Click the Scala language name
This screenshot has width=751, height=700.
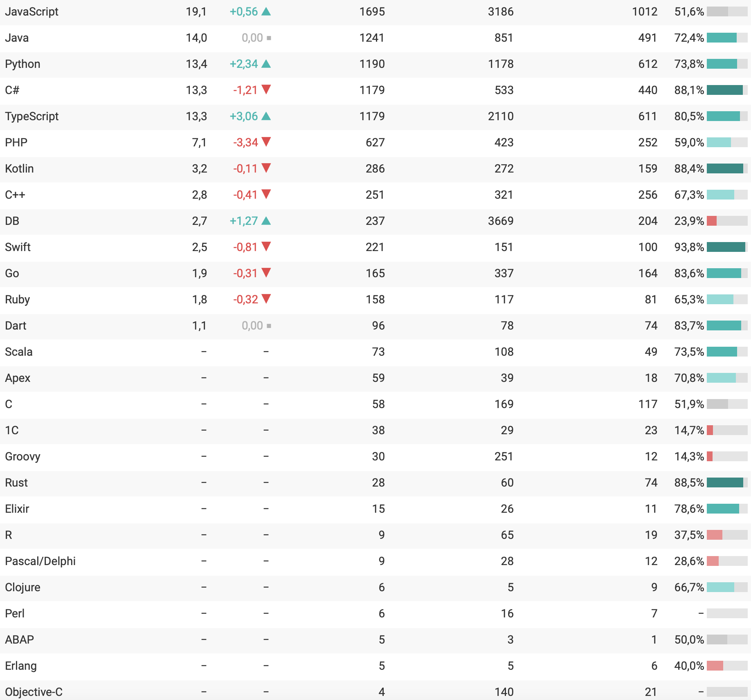point(18,352)
